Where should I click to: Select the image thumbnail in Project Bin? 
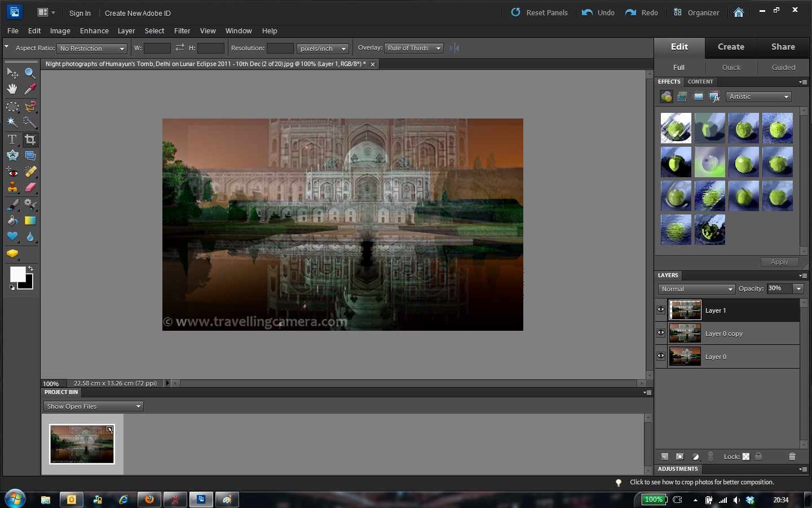coord(82,444)
